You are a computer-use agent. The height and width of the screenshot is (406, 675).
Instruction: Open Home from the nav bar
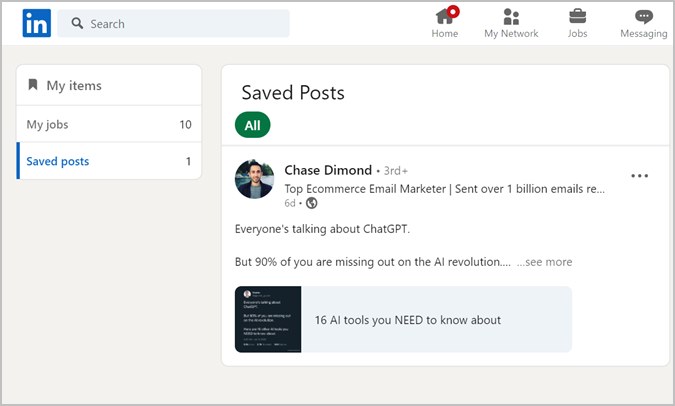445,23
